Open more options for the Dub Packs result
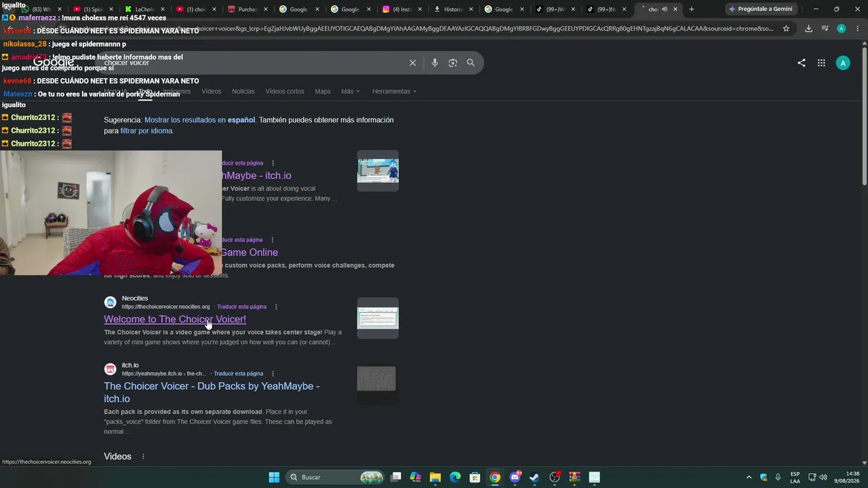Image resolution: width=868 pixels, height=488 pixels. pos(273,373)
